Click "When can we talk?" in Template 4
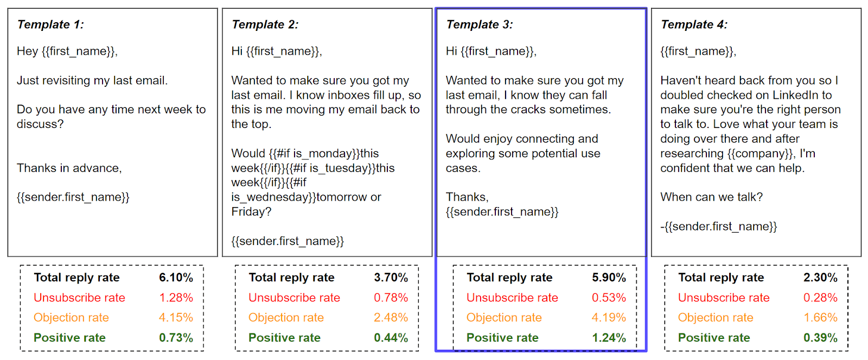868x360 pixels. 711,197
